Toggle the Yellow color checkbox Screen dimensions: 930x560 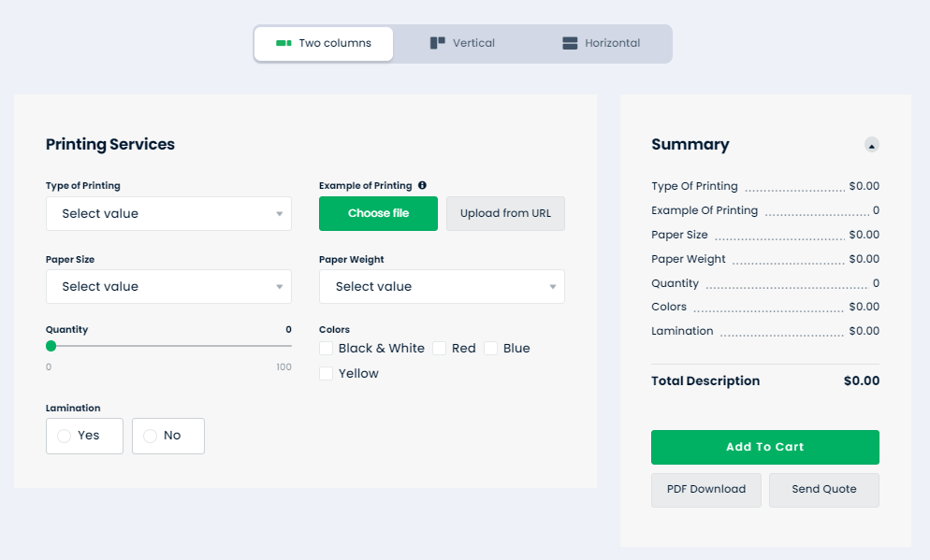click(327, 374)
